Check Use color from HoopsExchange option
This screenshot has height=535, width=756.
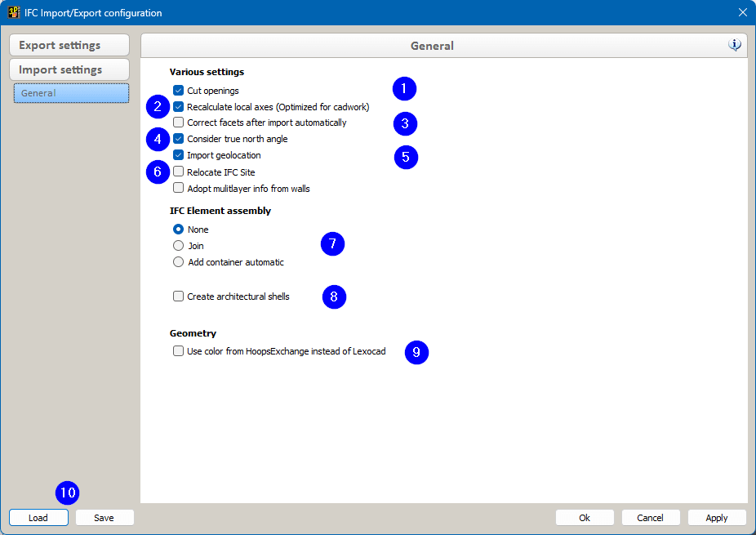[178, 351]
